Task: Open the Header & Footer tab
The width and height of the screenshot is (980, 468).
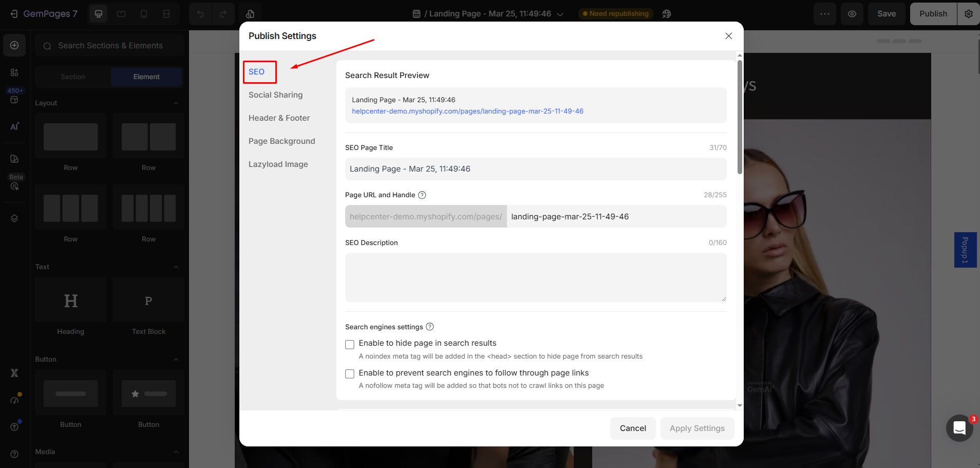Action: coord(279,118)
